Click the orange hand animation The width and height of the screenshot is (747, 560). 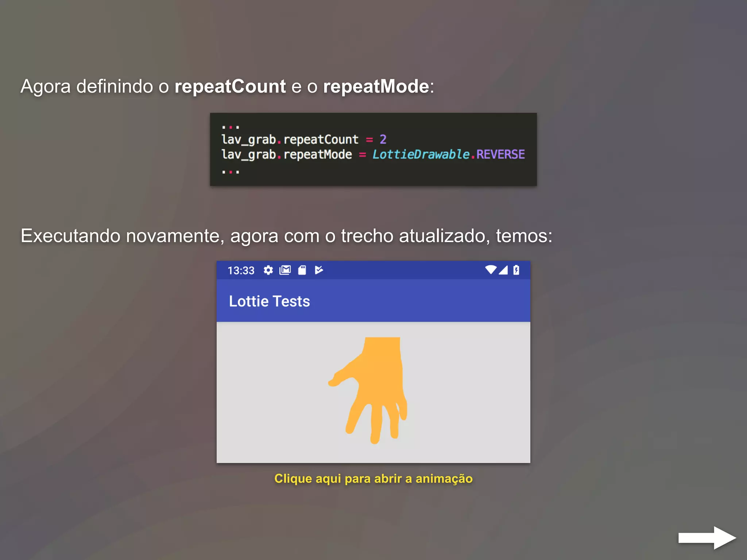(x=368, y=390)
